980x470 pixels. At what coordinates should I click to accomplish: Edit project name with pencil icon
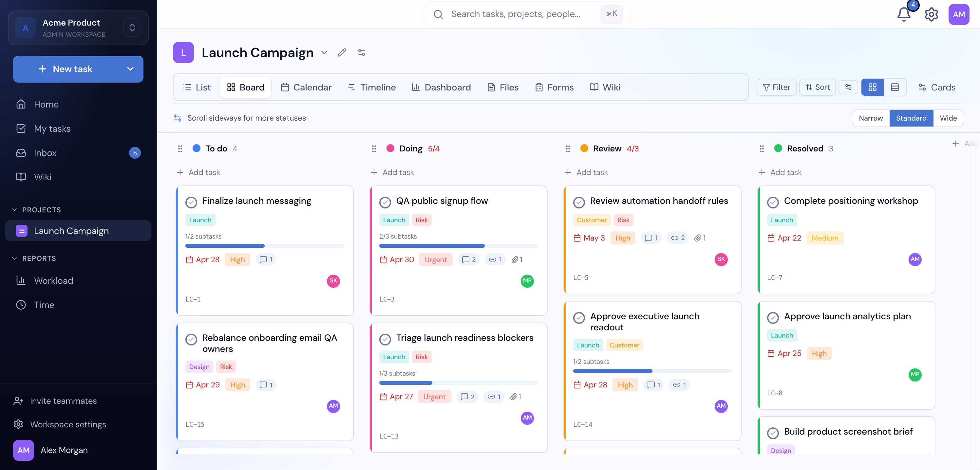click(342, 52)
